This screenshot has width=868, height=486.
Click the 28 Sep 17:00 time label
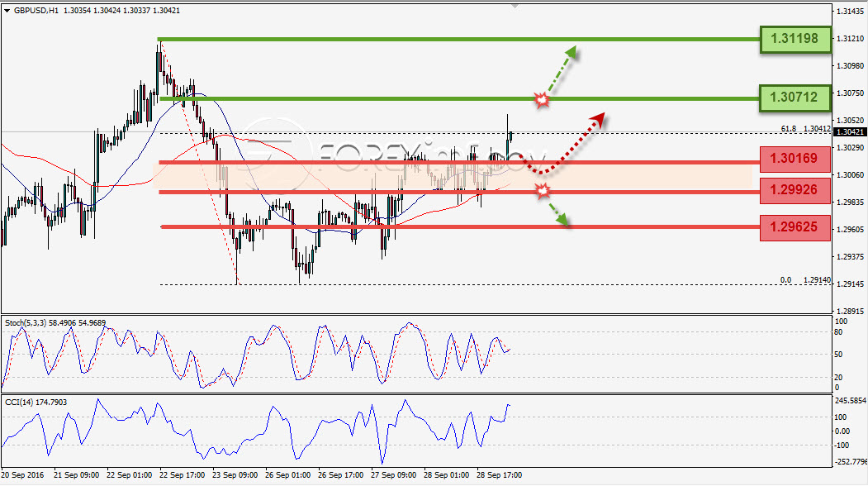tap(499, 475)
